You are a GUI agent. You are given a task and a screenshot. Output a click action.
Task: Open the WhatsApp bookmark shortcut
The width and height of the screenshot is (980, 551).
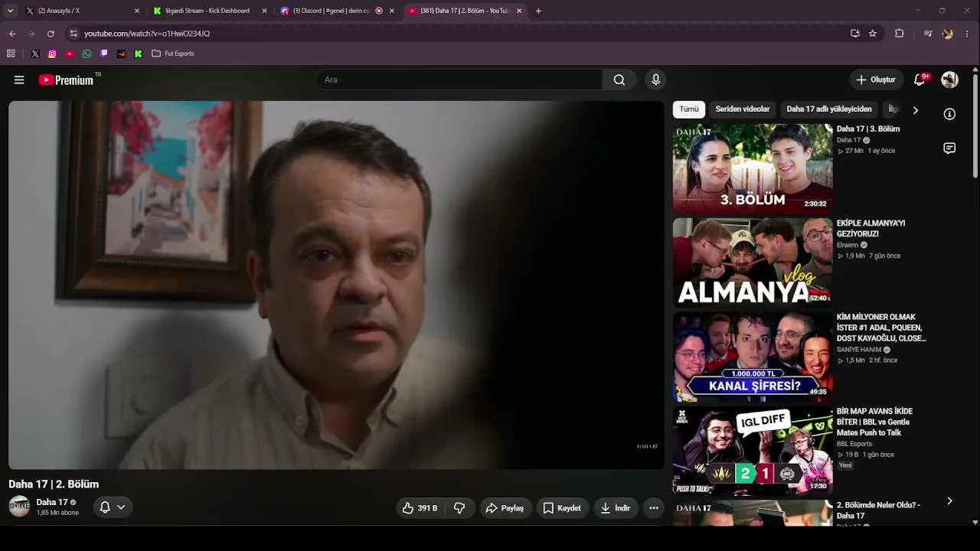coord(87,54)
